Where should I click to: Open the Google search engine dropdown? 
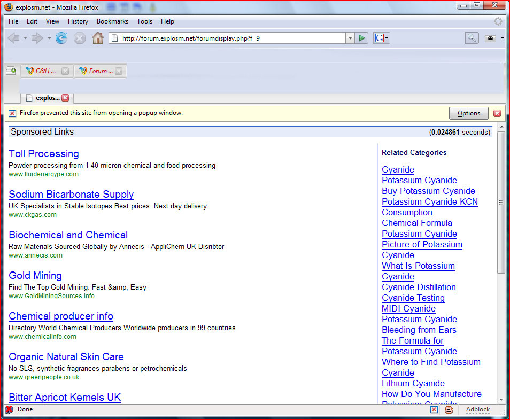[381, 38]
